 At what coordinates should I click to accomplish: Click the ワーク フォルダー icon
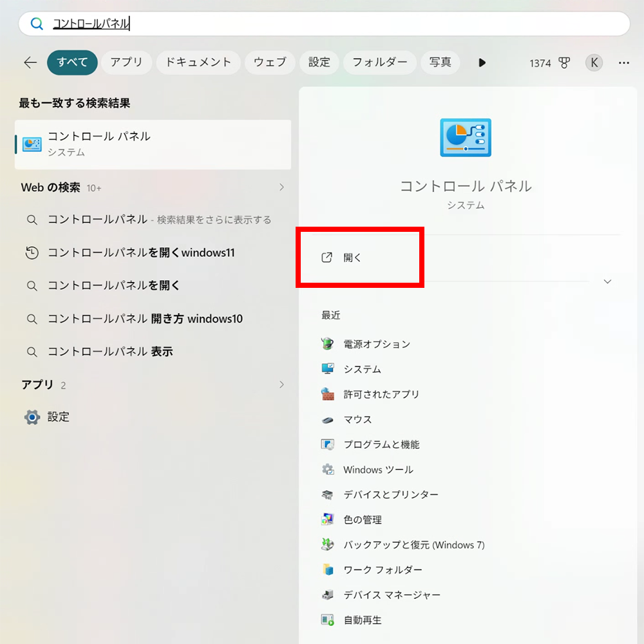coord(327,570)
